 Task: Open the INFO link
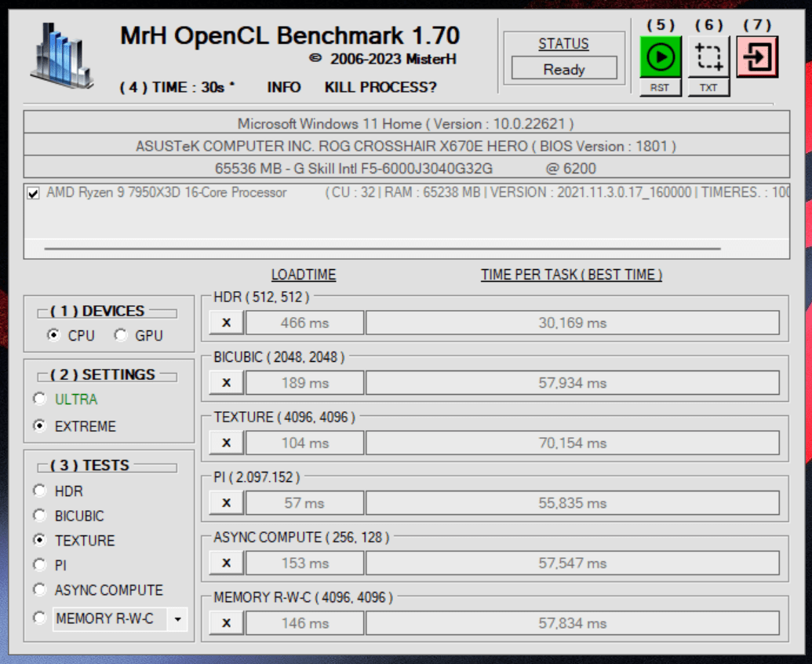coord(284,87)
